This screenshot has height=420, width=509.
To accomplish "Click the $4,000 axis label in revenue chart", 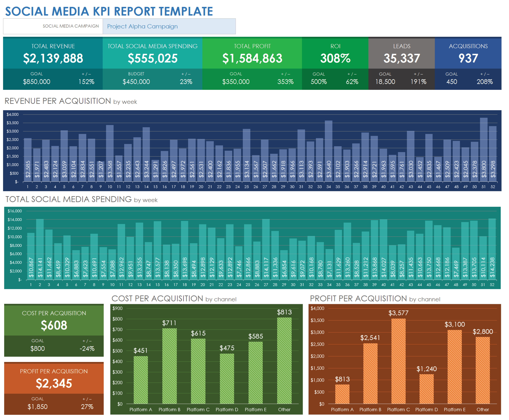I will 13,114.
